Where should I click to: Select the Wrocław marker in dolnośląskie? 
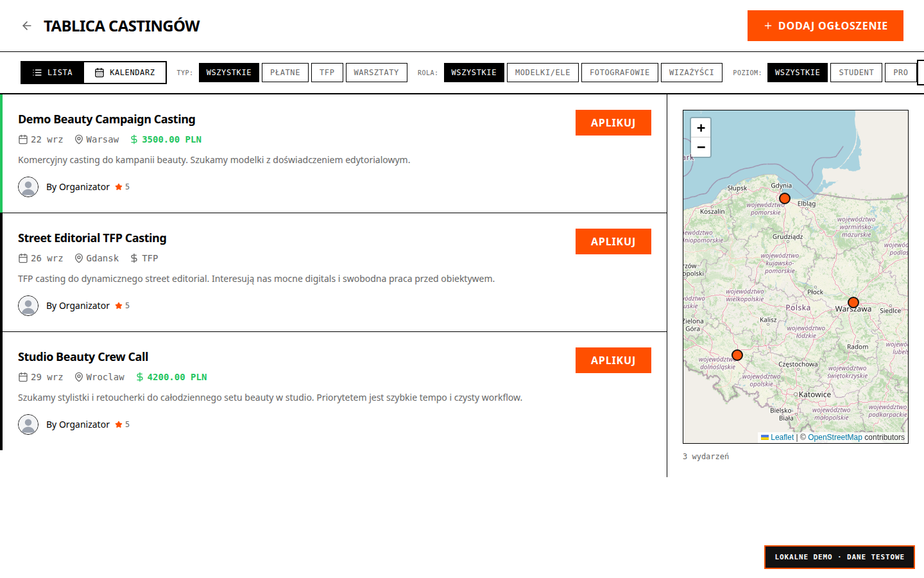click(737, 355)
